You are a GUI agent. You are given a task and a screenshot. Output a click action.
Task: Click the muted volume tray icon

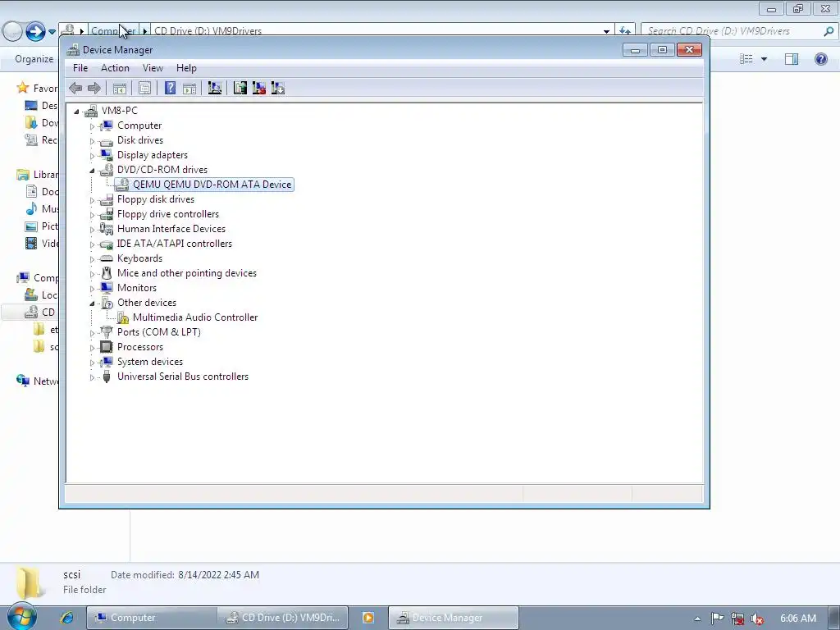(x=756, y=619)
